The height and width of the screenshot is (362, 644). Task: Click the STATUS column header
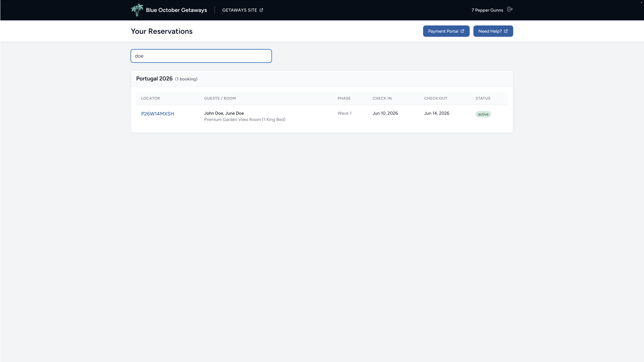coord(483,98)
